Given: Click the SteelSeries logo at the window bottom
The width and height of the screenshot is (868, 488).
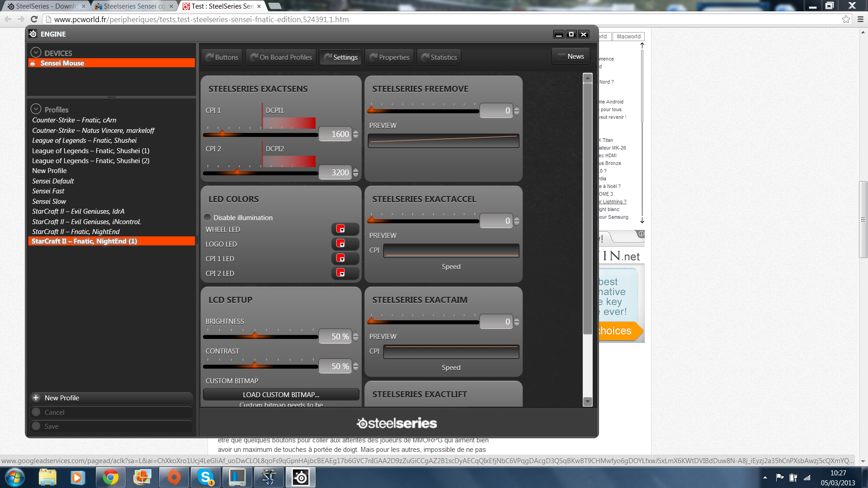Looking at the screenshot, I should pos(396,422).
